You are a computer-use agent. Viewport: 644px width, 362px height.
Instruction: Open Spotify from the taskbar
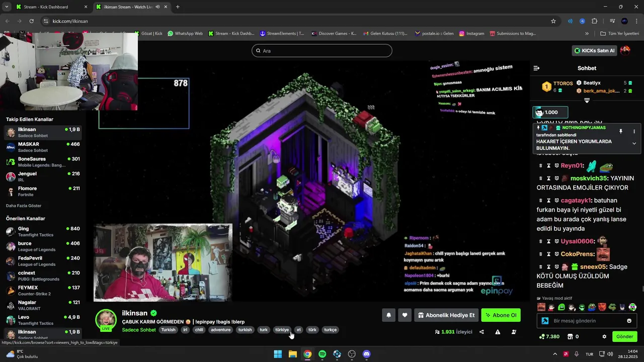click(322, 354)
